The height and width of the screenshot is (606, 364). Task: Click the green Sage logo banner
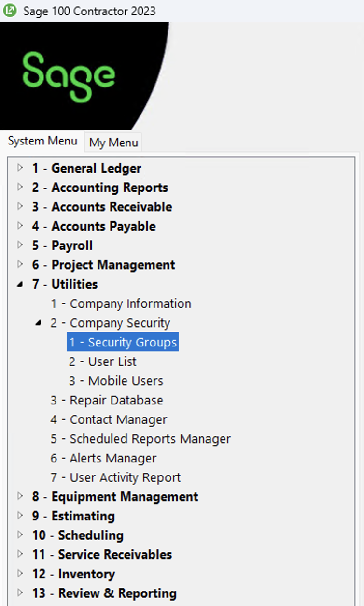tap(69, 76)
